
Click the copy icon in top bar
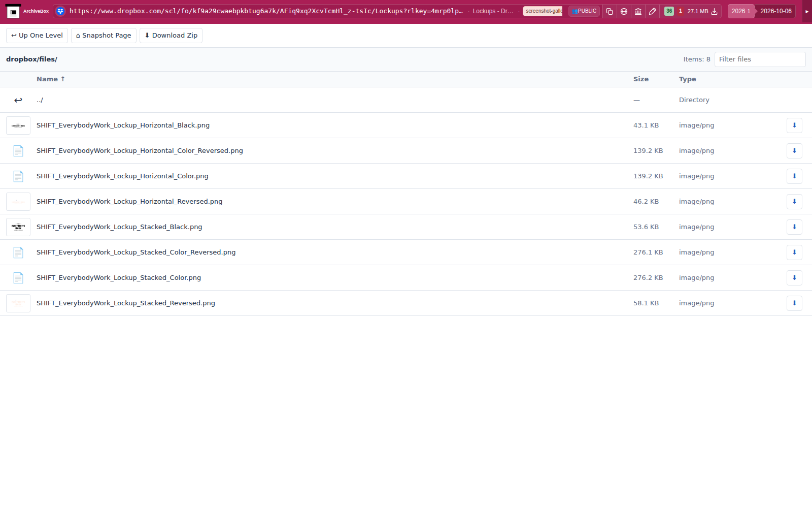[x=610, y=11]
